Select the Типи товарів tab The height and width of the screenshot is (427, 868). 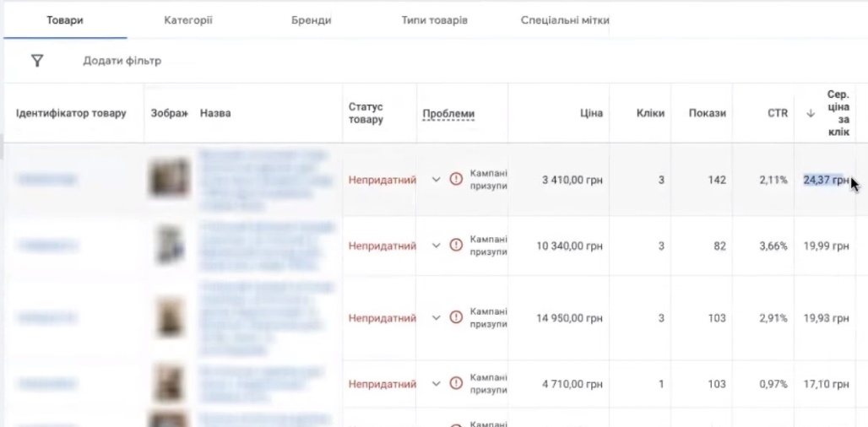[x=434, y=20]
